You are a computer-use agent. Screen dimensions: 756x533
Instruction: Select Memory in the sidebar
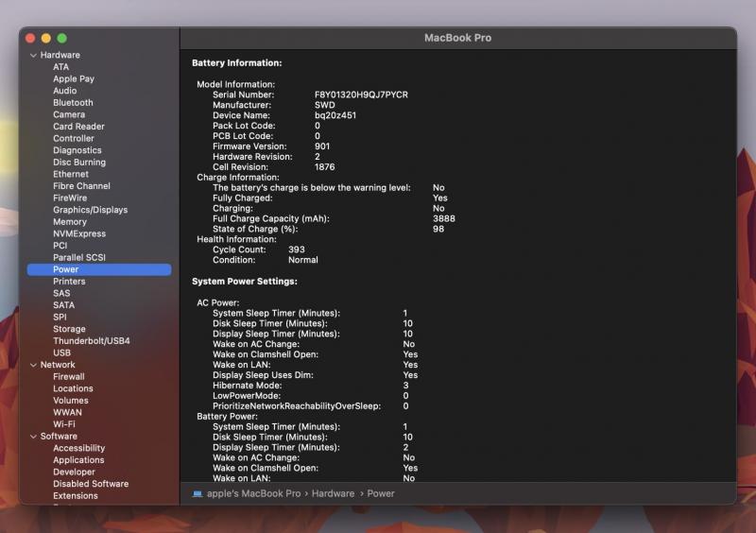point(70,222)
